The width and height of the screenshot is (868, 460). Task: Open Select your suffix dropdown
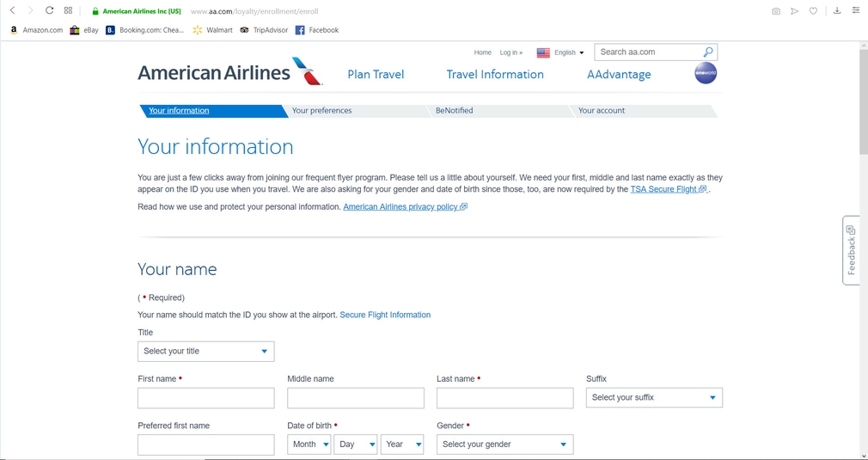654,397
